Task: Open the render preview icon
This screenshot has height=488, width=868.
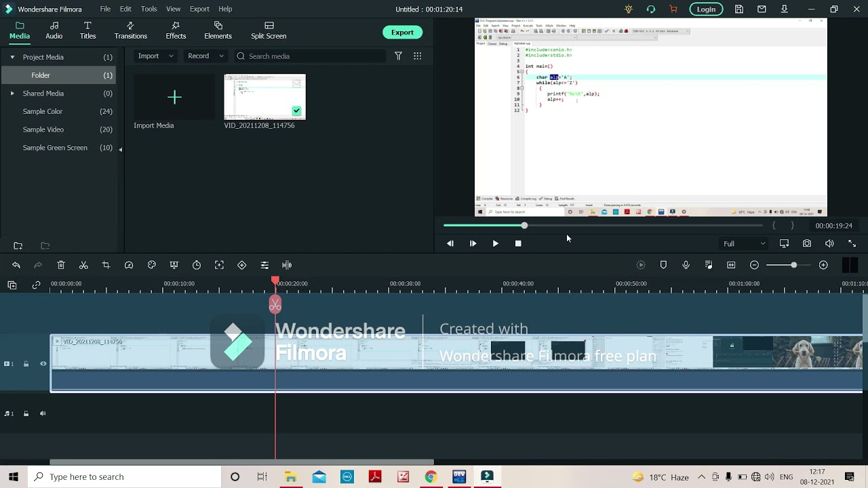Action: click(640, 265)
